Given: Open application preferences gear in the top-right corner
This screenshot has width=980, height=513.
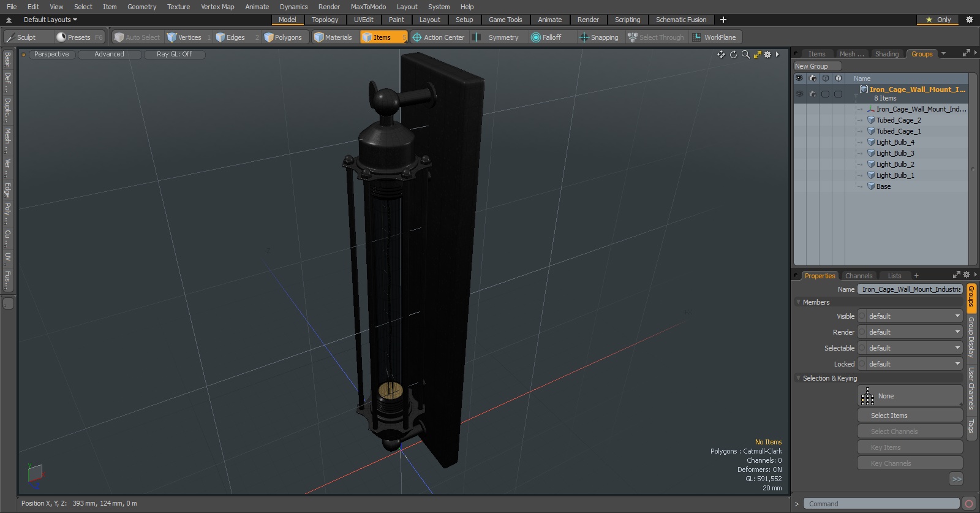Looking at the screenshot, I should click(969, 20).
